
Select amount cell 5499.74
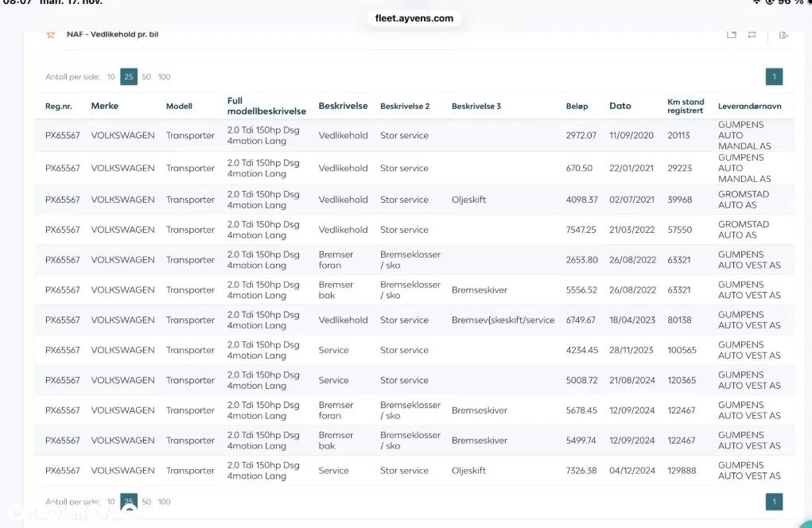pos(581,440)
